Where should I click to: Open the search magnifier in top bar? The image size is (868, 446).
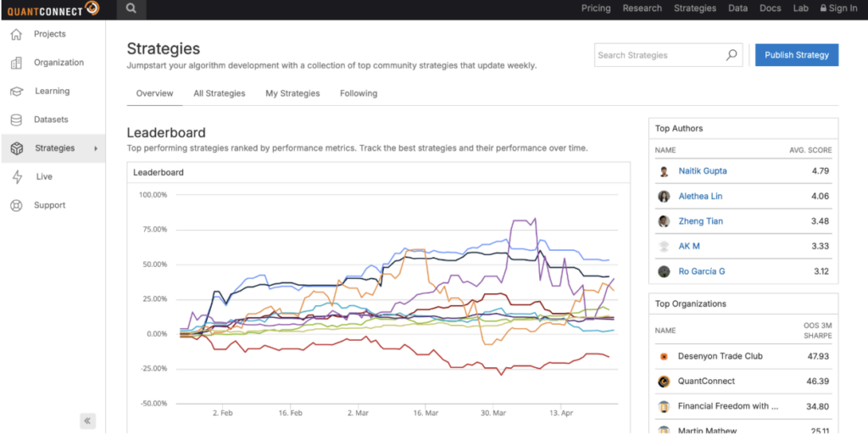[131, 8]
